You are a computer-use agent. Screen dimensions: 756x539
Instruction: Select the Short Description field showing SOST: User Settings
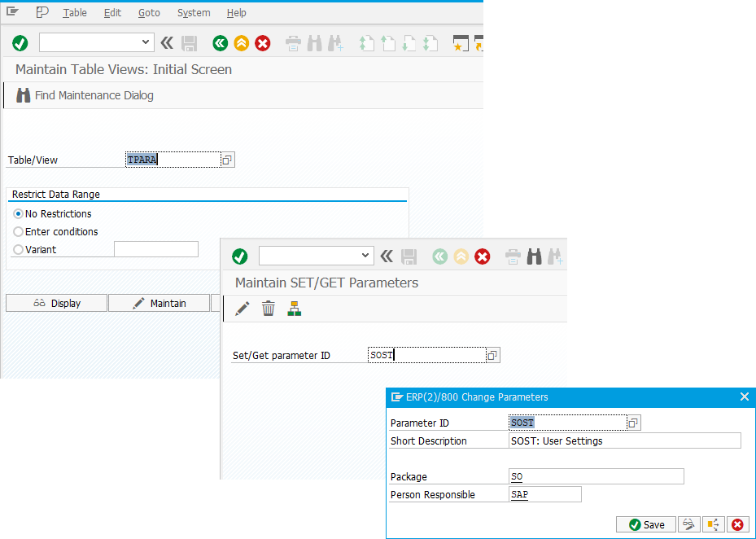[x=627, y=440]
